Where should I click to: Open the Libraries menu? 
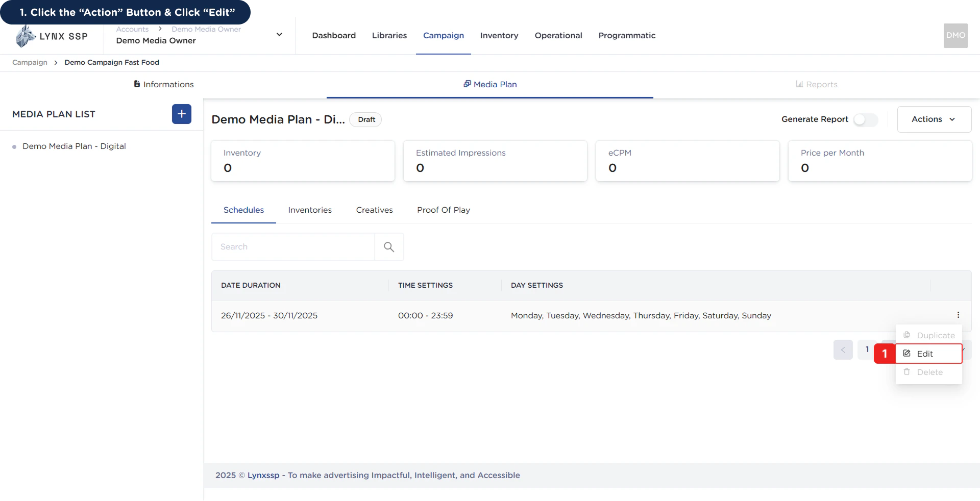[x=389, y=36]
